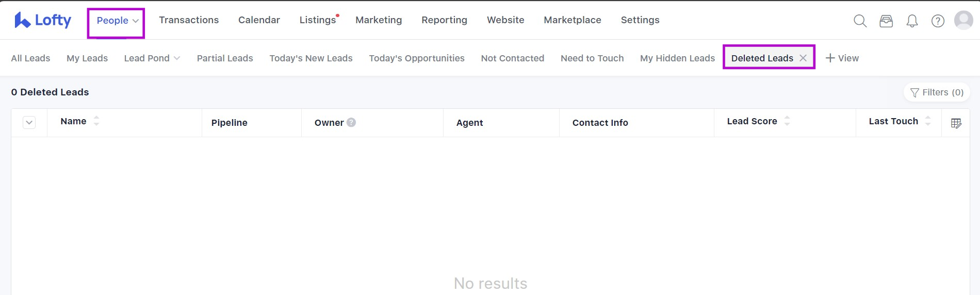Open the customize columns icon

tap(956, 123)
